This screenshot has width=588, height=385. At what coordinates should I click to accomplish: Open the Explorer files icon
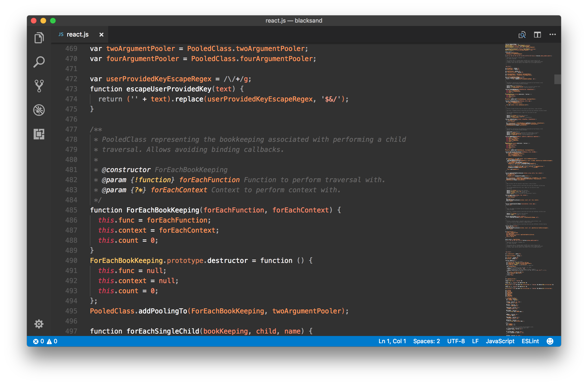click(39, 38)
